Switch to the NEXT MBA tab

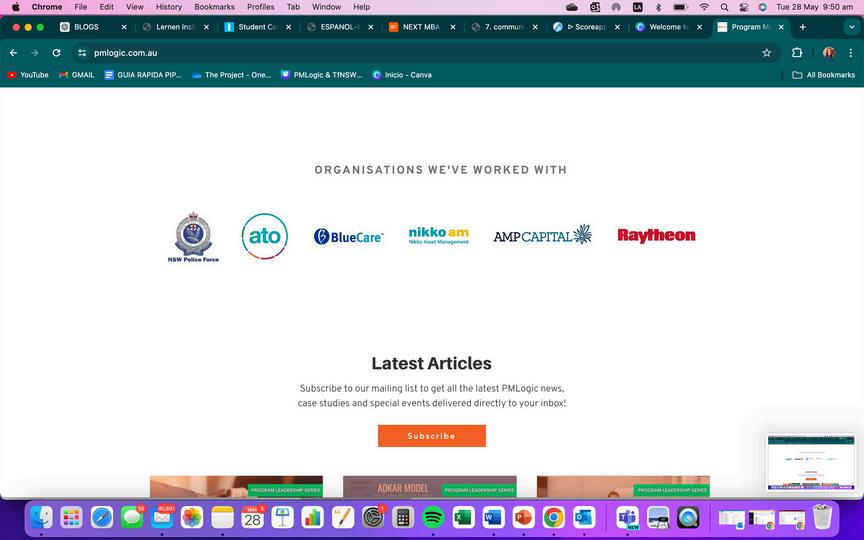422,27
